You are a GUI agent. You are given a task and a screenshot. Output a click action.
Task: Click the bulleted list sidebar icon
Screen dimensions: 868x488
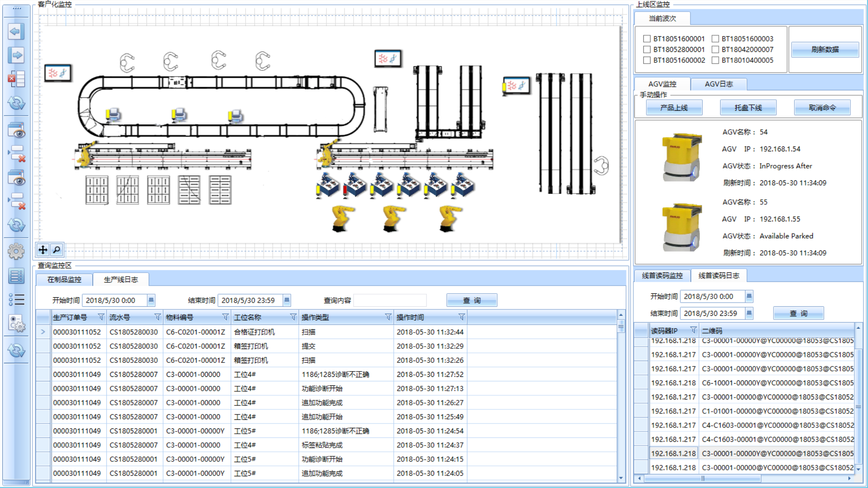pyautogui.click(x=16, y=300)
